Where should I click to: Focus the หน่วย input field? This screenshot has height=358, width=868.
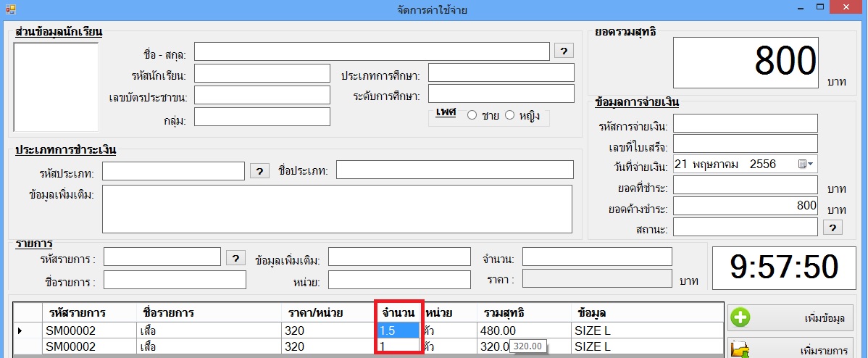click(x=400, y=280)
